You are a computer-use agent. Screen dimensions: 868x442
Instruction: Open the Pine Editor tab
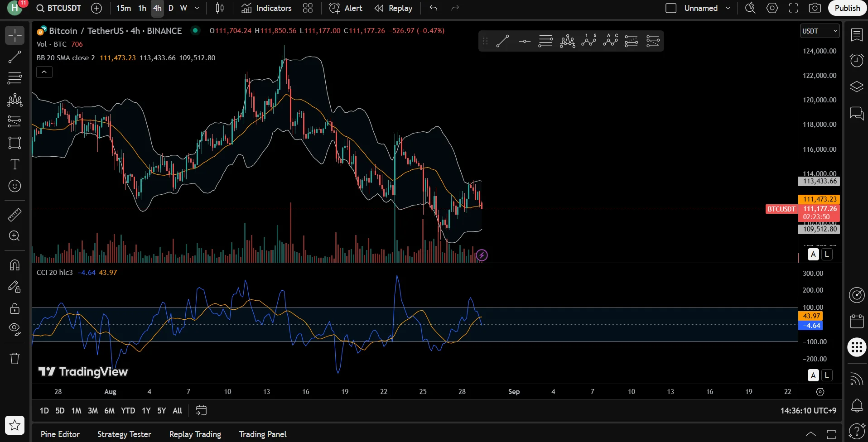pyautogui.click(x=60, y=434)
